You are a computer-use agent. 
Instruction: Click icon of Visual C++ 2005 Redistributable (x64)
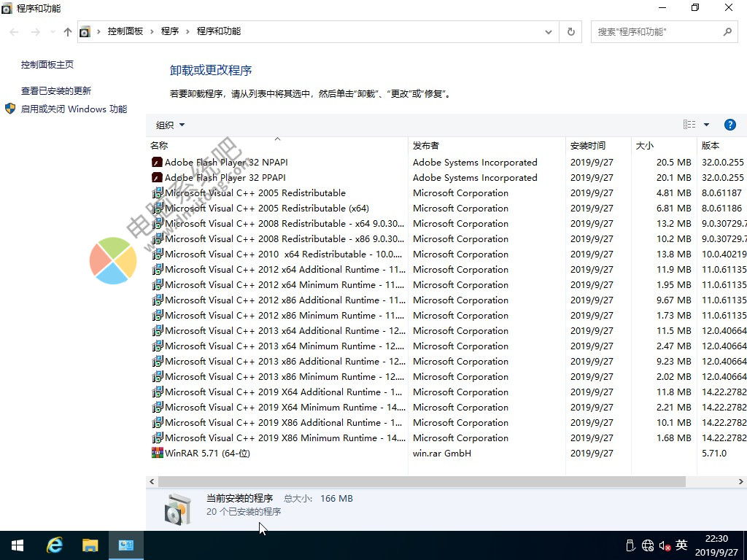(x=158, y=208)
